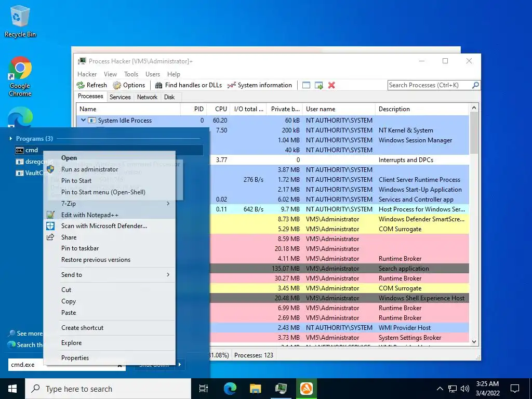
Task: Click the Find window toolbar icon
Action: coord(306,85)
